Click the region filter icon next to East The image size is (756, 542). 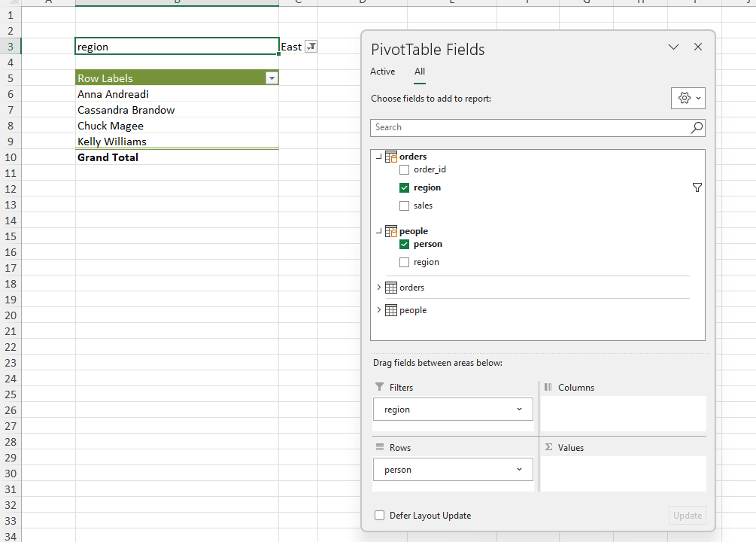[x=311, y=47]
